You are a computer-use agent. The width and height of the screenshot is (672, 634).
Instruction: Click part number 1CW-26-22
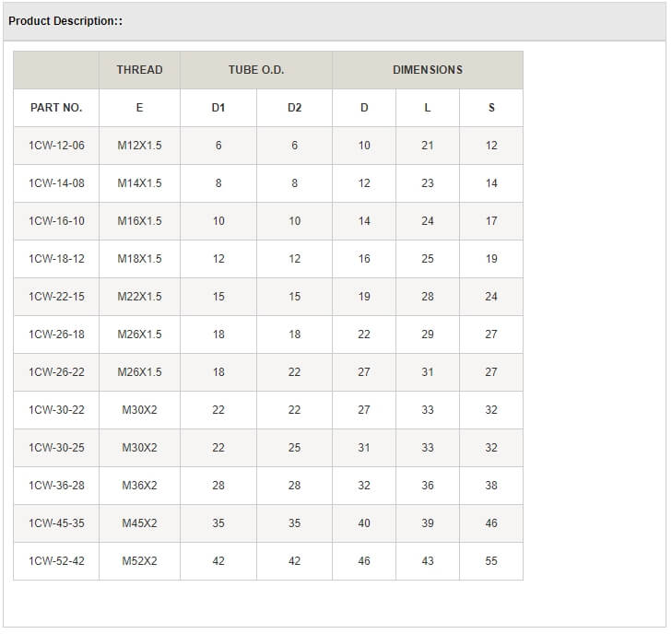[x=56, y=372]
